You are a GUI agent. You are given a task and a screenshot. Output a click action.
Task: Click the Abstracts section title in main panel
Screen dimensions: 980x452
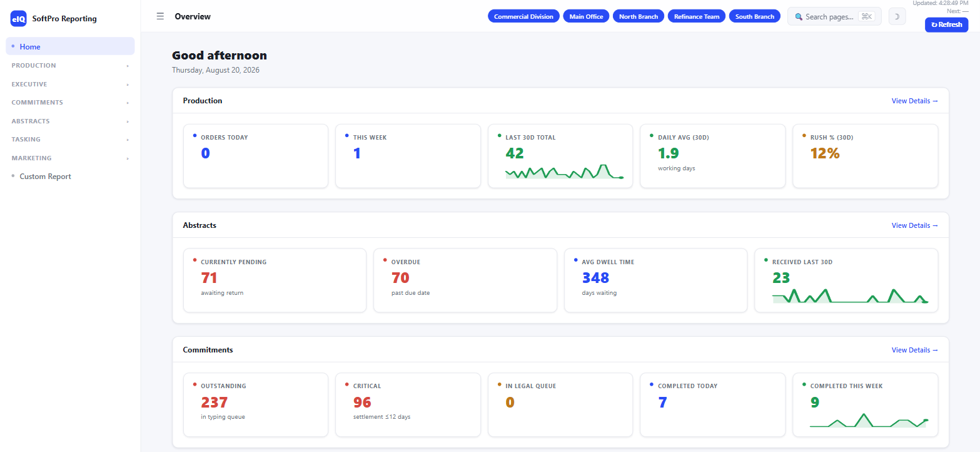click(200, 225)
